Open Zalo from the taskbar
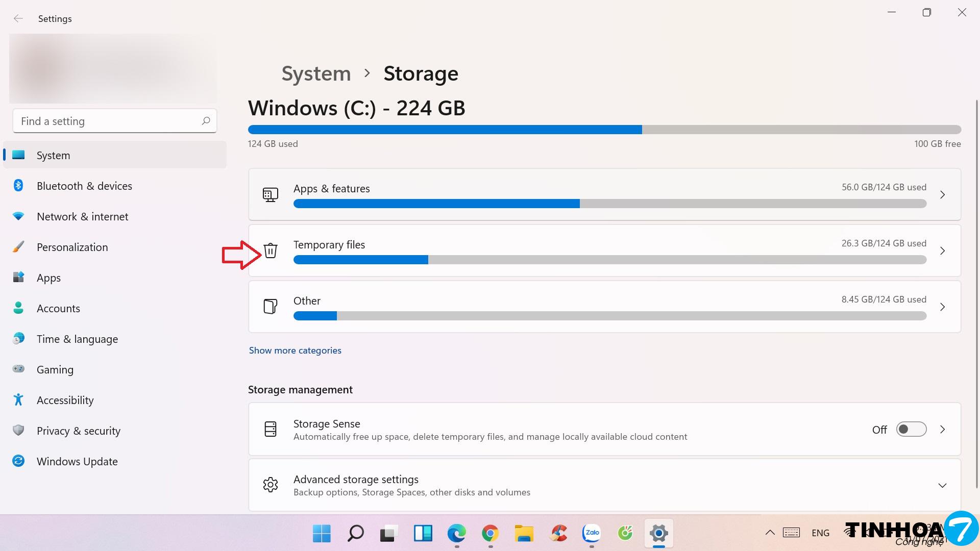The image size is (980, 551). 592,534
